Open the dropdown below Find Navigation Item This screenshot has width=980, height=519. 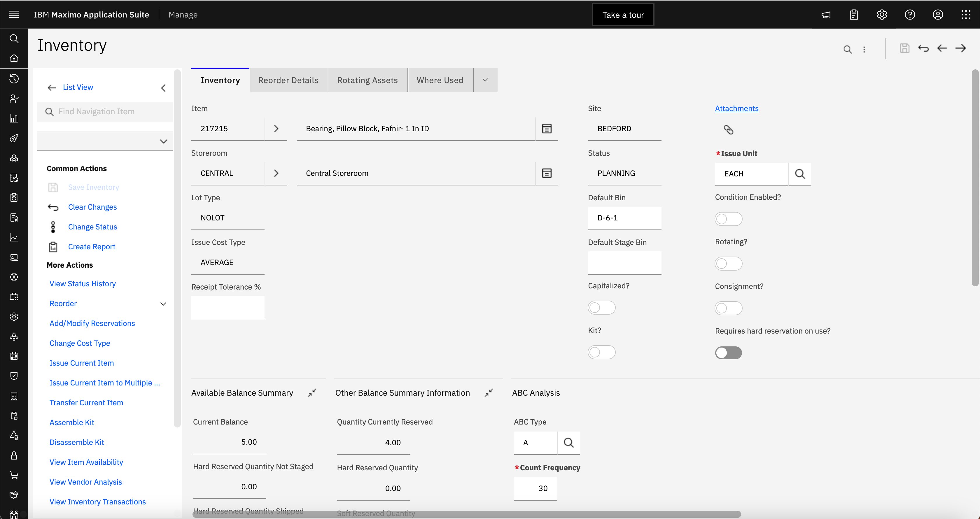coord(105,141)
